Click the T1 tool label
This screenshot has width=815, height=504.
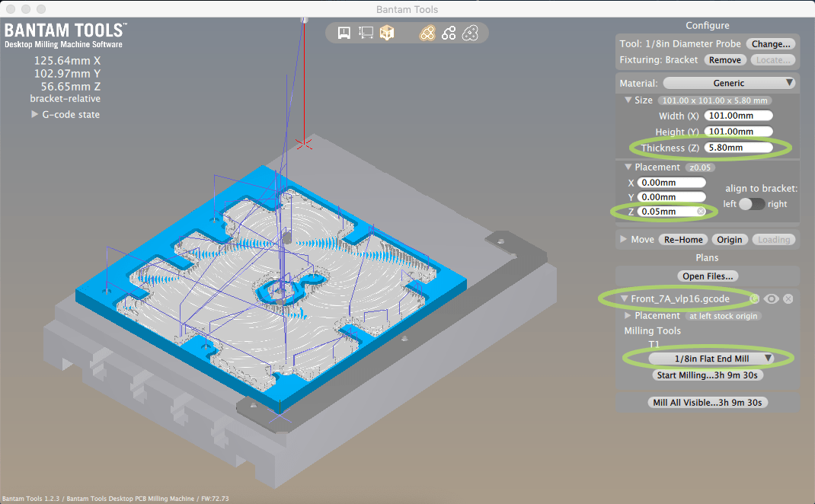(654, 344)
